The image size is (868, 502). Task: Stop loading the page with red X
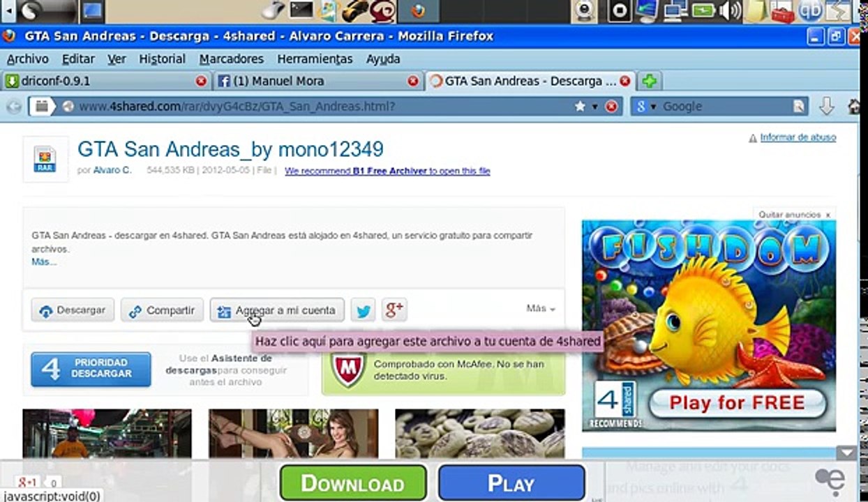pyautogui.click(x=612, y=107)
